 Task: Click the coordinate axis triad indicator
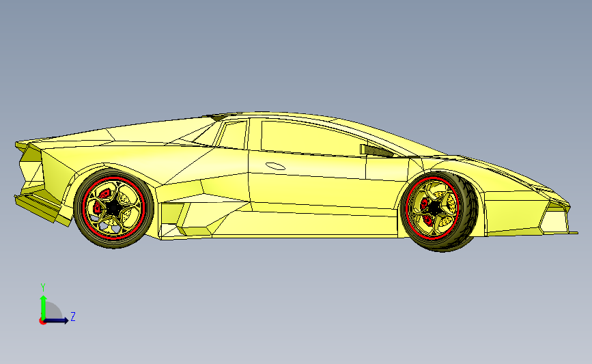57,305
